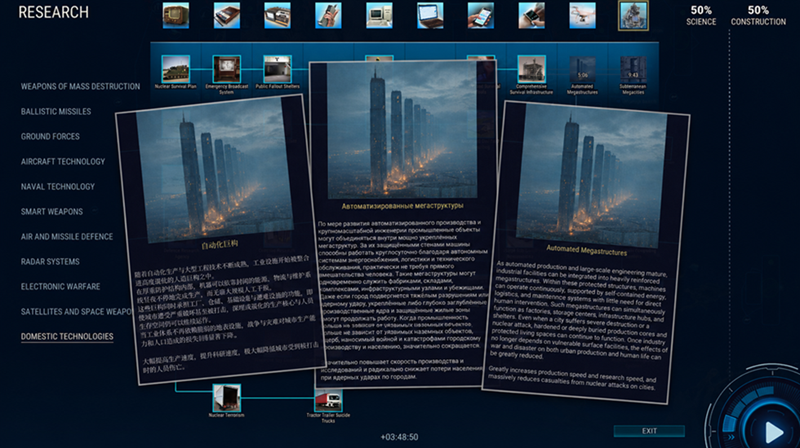Select the highlighted futuristic robot era icon
Viewport: 800px width, 448px height.
point(633,15)
